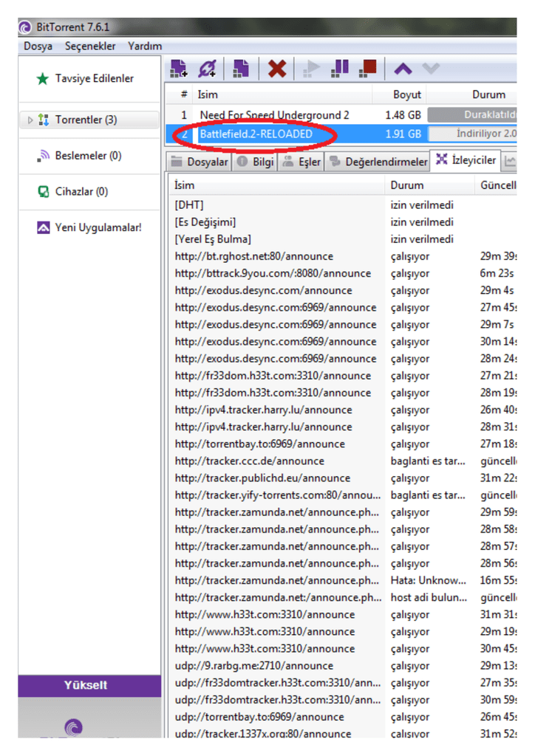
Task: Stop the selected torrent
Action: [367, 69]
